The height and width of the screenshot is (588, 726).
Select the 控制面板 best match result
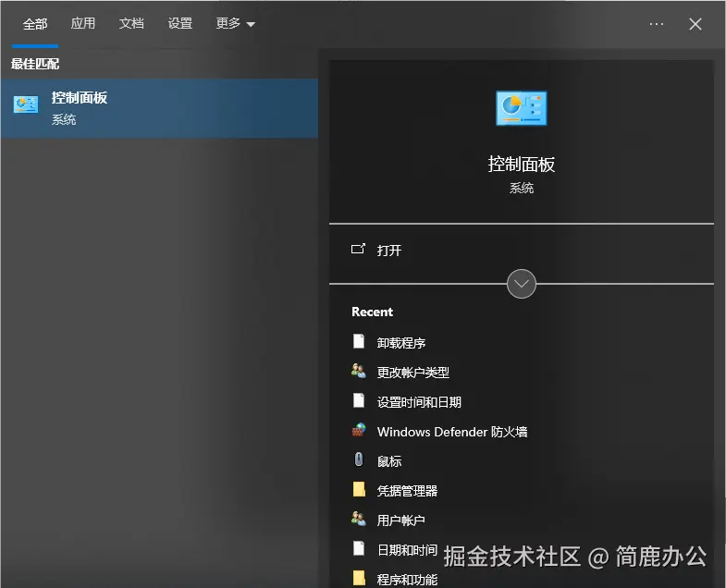[x=159, y=108]
